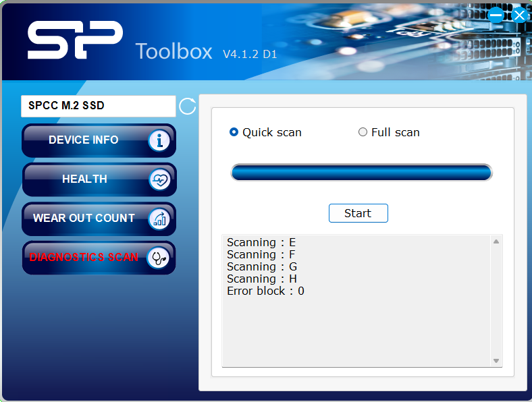Image resolution: width=532 pixels, height=402 pixels.
Task: Click the stethoscope icon on Diagnostics Scan
Action: pos(159,258)
